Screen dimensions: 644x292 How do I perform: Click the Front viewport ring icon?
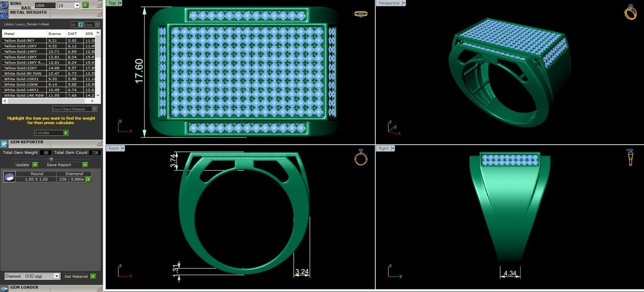(x=361, y=157)
